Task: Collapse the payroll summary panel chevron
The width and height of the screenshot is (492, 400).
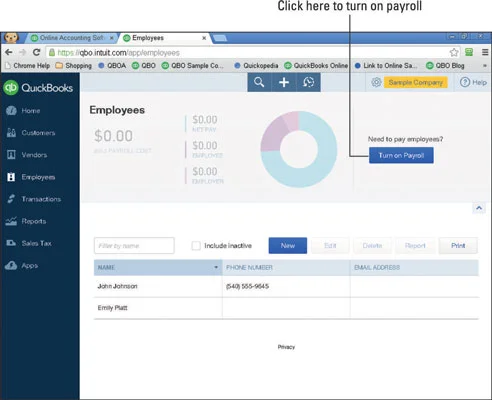Action: point(479,208)
